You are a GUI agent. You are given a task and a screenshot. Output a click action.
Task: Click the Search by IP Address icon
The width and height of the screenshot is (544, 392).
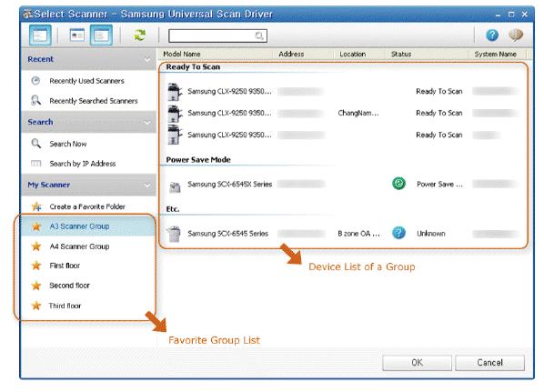click(x=35, y=163)
